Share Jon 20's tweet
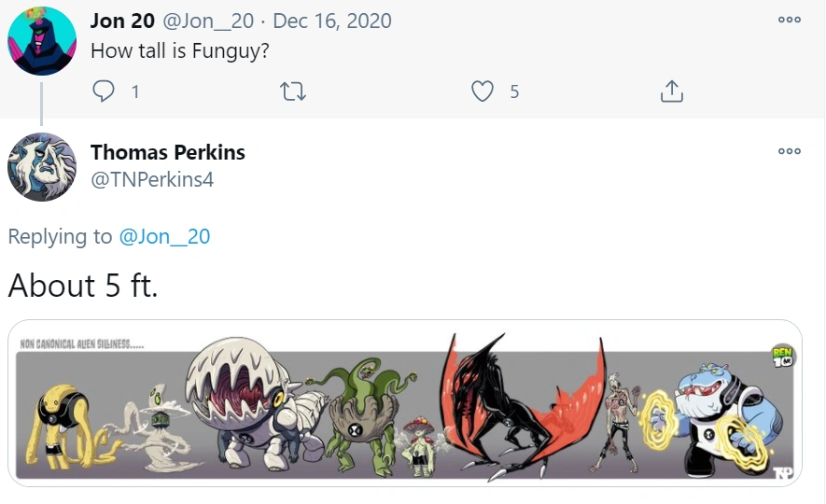 point(672,91)
